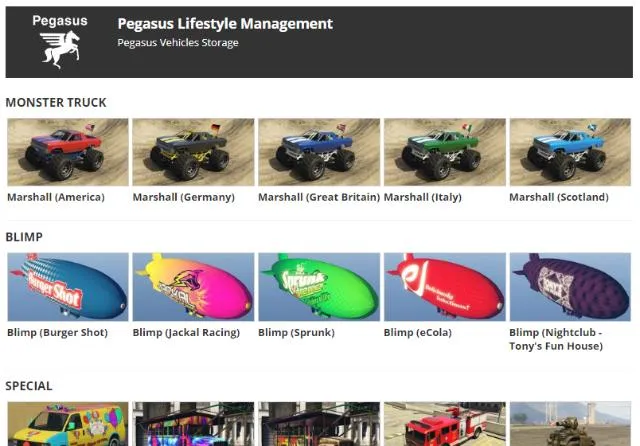The image size is (640, 446).
Task: Open the Jackal Racing blimp image
Action: coord(193,287)
